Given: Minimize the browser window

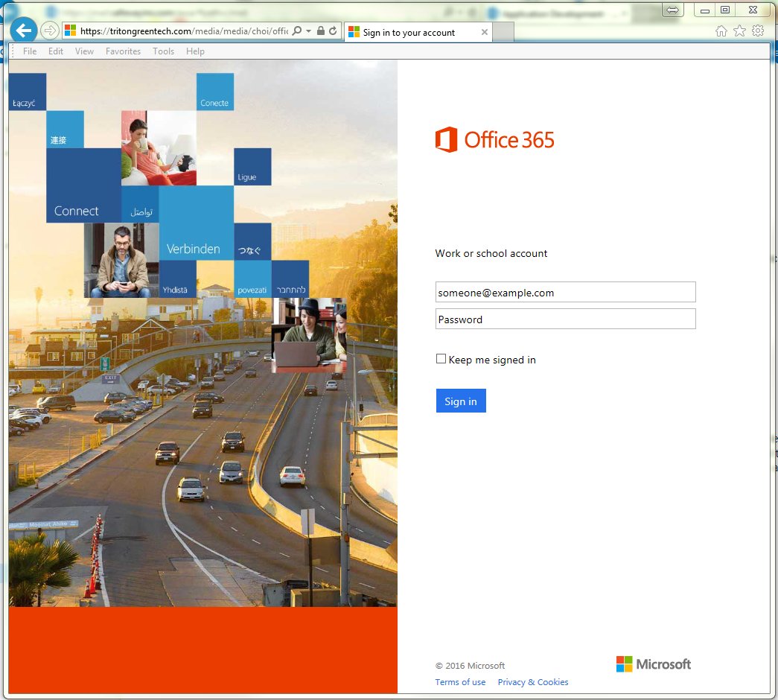Looking at the screenshot, I should point(704,10).
